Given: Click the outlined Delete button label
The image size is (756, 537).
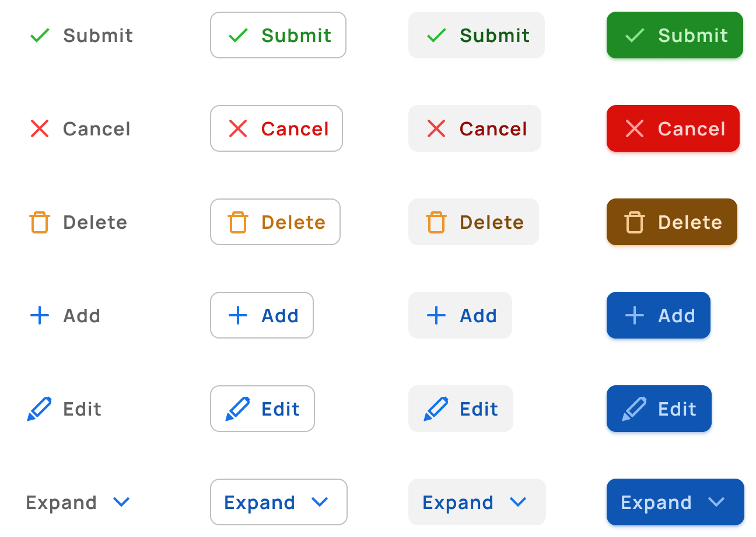Looking at the screenshot, I should (x=293, y=222).
